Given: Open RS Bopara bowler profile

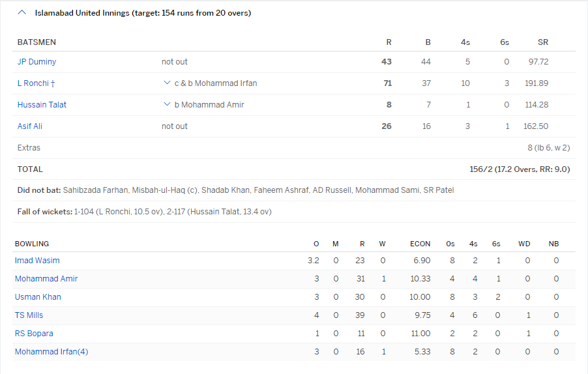Looking at the screenshot, I should pos(34,334).
